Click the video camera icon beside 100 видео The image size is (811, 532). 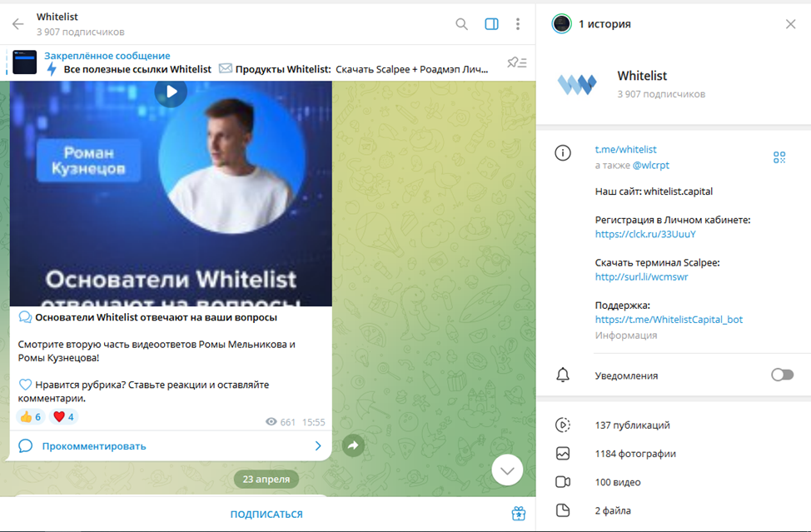(x=563, y=482)
